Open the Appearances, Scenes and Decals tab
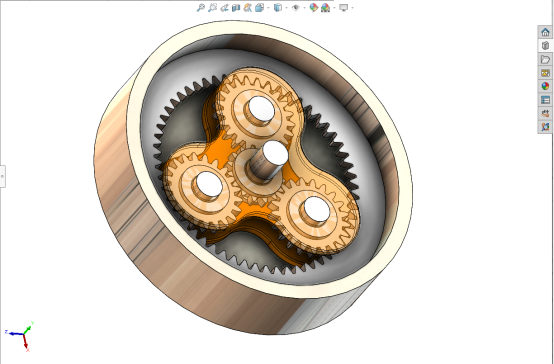The width and height of the screenshot is (554, 364). coord(545,86)
